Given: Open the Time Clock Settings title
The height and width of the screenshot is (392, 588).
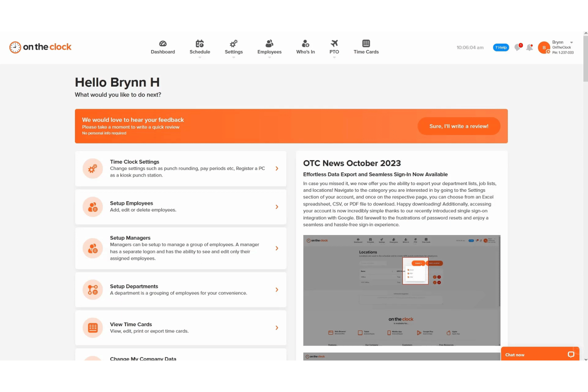Looking at the screenshot, I should click(x=135, y=162).
